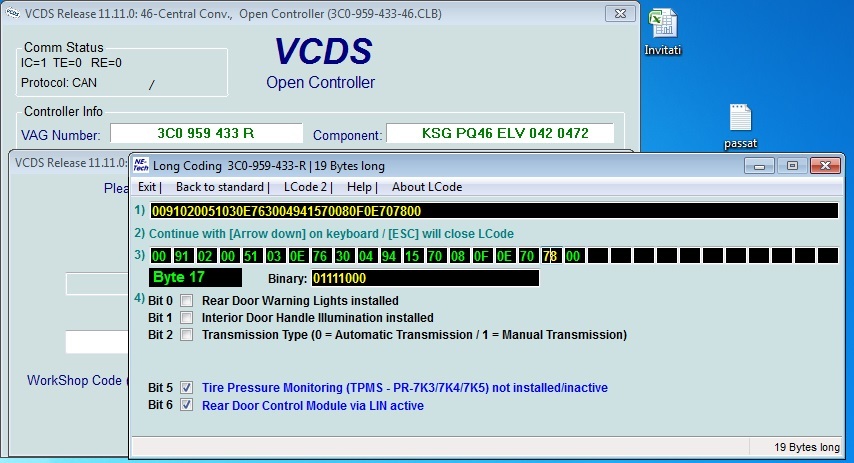Select the byte cell showing 91
The height and width of the screenshot is (463, 854).
tap(181, 256)
